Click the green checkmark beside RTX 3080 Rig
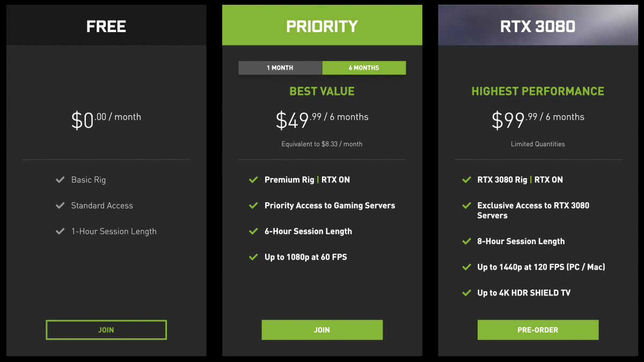 [x=466, y=180]
